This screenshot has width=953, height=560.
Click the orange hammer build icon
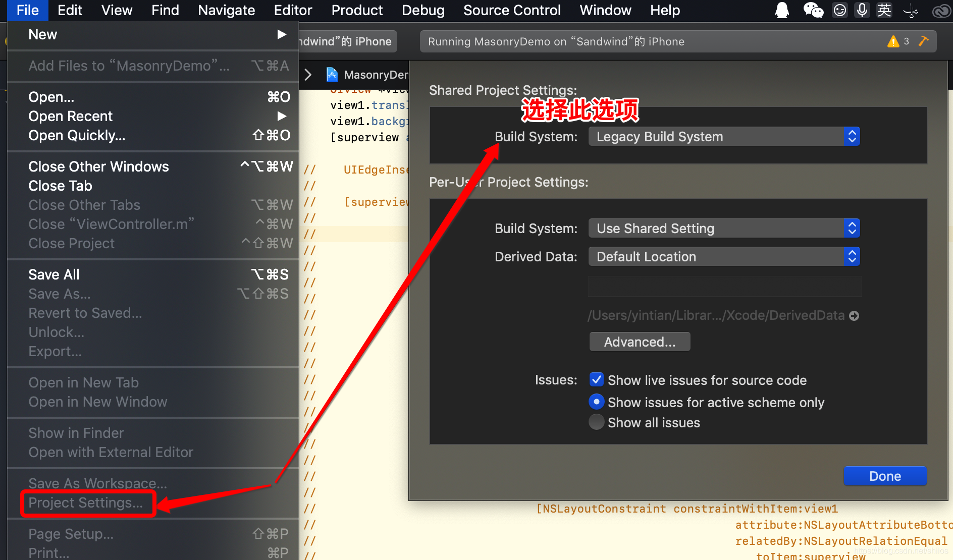point(924,41)
